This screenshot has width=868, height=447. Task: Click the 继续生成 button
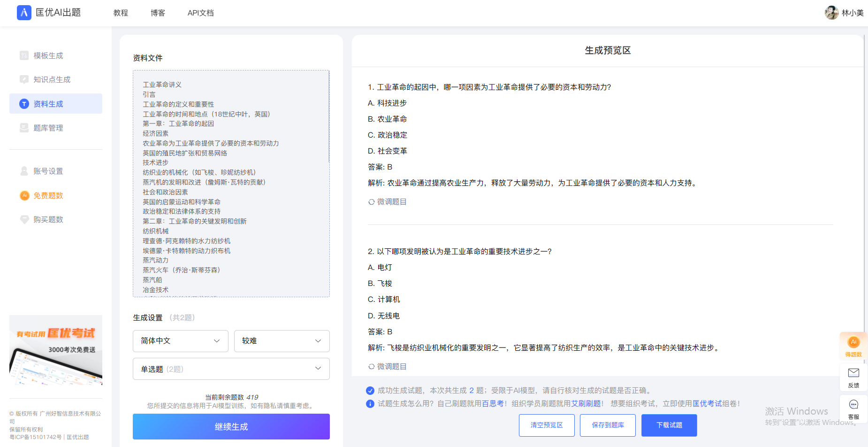tap(231, 426)
